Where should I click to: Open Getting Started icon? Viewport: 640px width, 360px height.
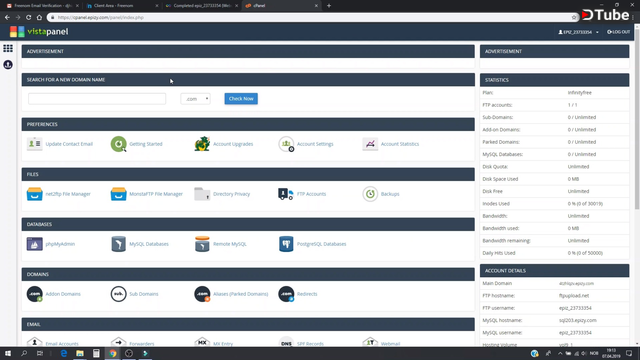(x=118, y=144)
